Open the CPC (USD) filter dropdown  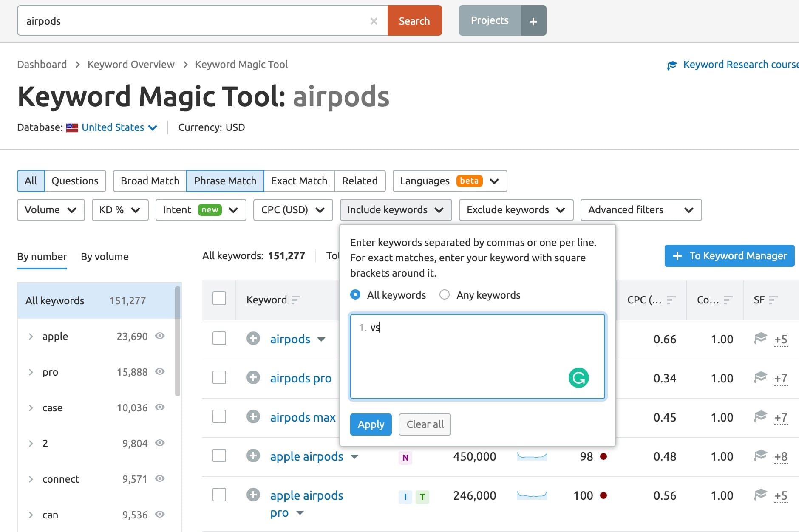tap(293, 210)
